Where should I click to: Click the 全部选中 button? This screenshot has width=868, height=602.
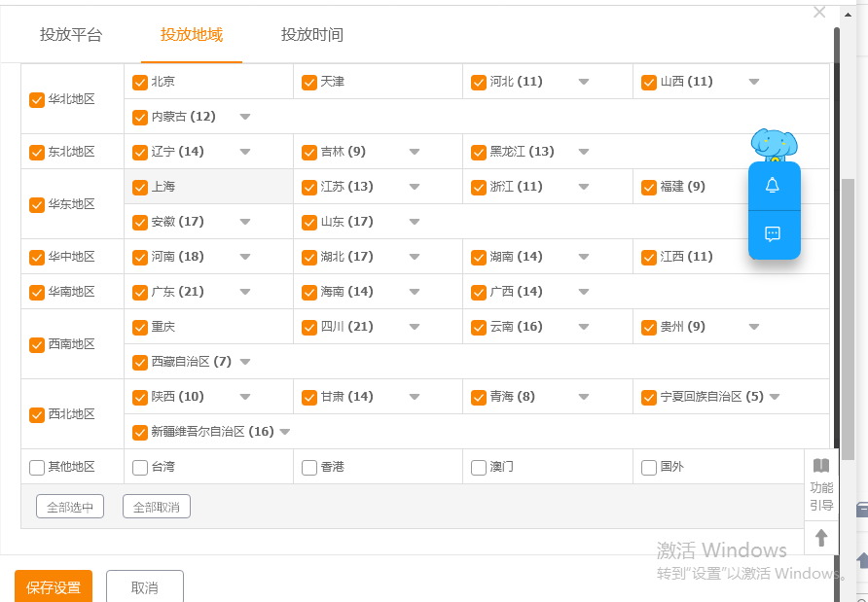pyautogui.click(x=70, y=507)
